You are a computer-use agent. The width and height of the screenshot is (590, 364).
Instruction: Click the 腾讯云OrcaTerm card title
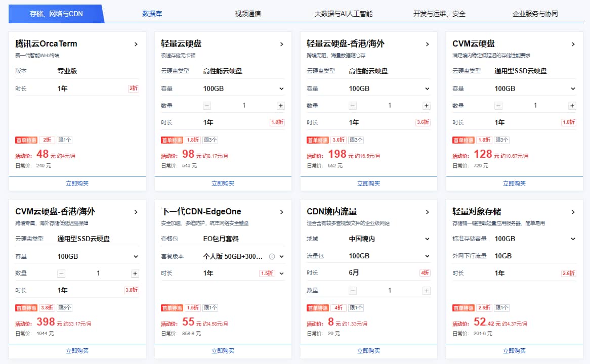pos(46,44)
